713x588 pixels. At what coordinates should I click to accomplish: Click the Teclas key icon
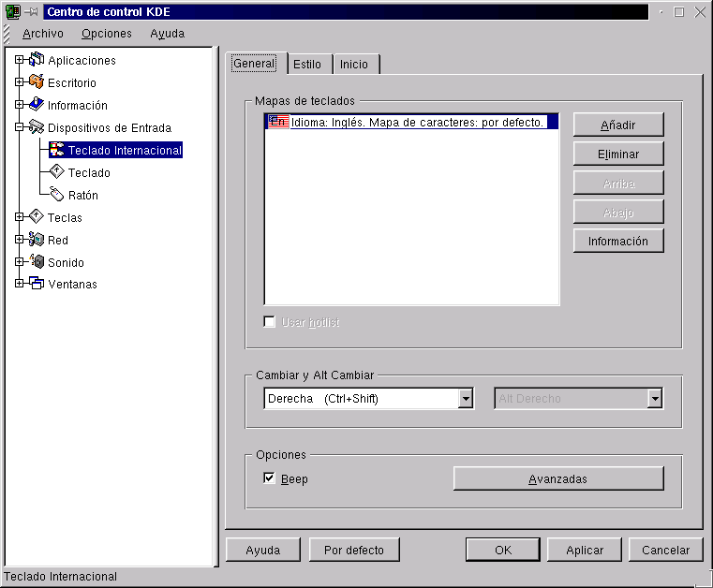coord(37,217)
